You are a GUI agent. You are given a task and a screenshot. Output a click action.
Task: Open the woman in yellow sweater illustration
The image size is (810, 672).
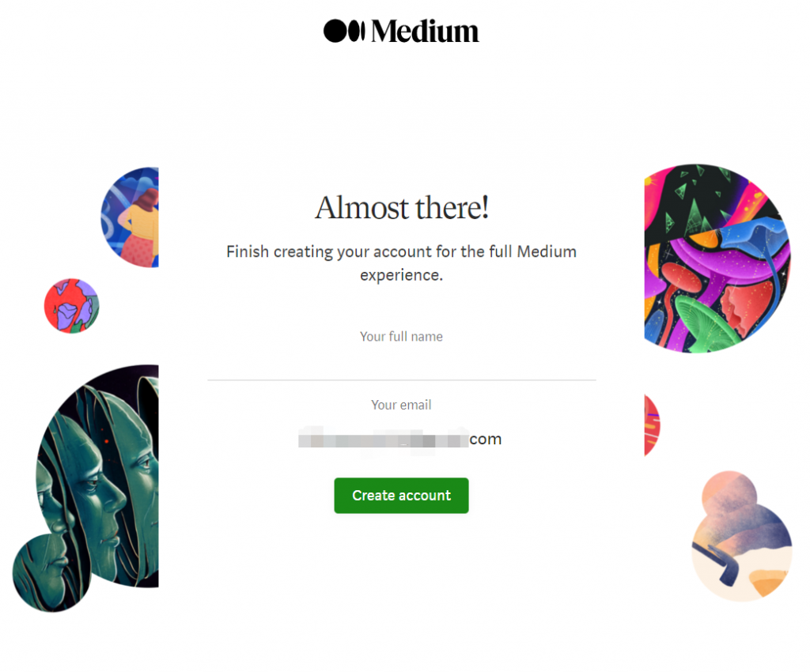pos(131,217)
